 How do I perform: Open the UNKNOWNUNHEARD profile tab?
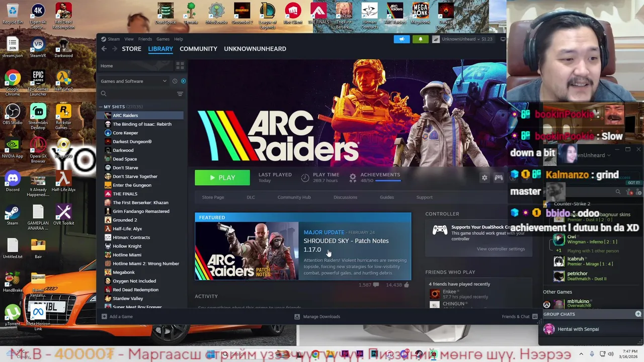point(255,49)
